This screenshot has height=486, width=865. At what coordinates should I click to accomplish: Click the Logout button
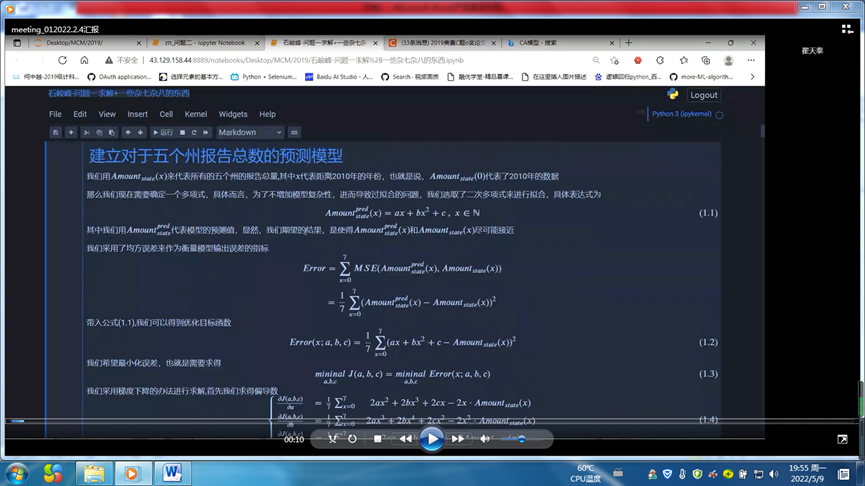point(703,95)
